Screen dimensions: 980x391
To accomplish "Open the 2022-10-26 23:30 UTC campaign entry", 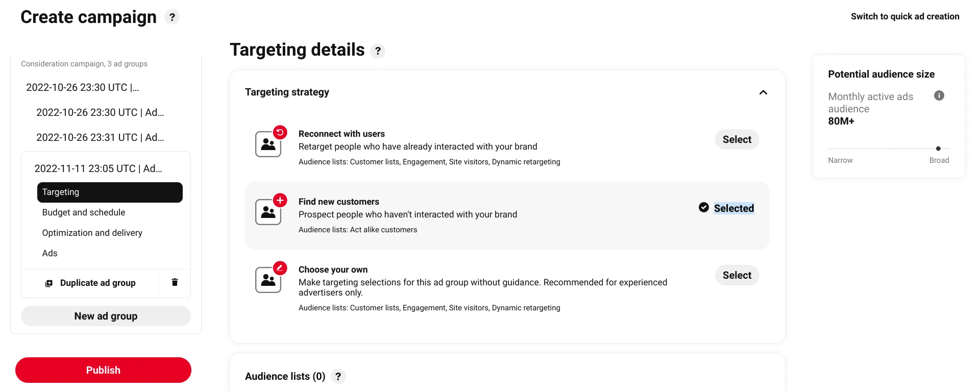I will [83, 87].
